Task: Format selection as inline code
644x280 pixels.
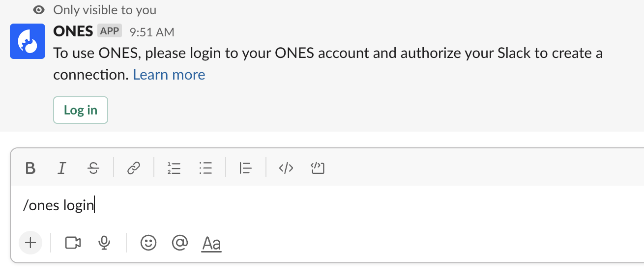Action: 286,168
